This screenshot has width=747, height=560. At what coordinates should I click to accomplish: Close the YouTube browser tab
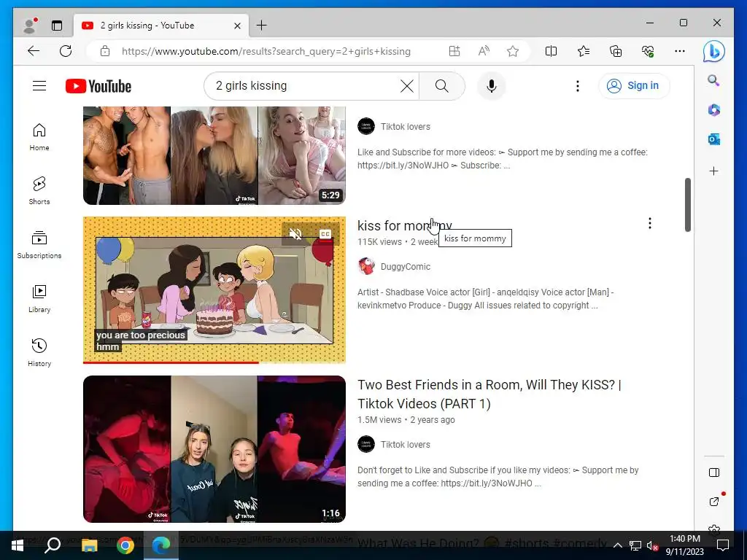pyautogui.click(x=237, y=26)
